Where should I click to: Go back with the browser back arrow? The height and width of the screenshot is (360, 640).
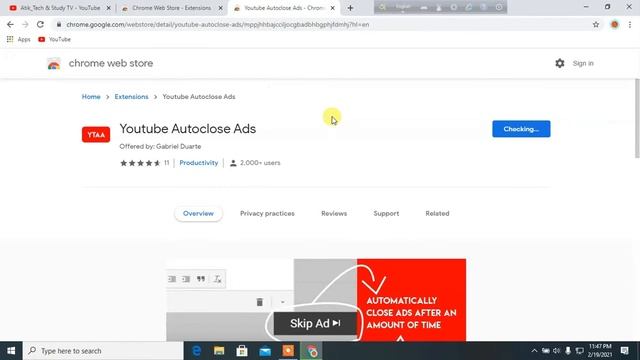tap(10, 24)
